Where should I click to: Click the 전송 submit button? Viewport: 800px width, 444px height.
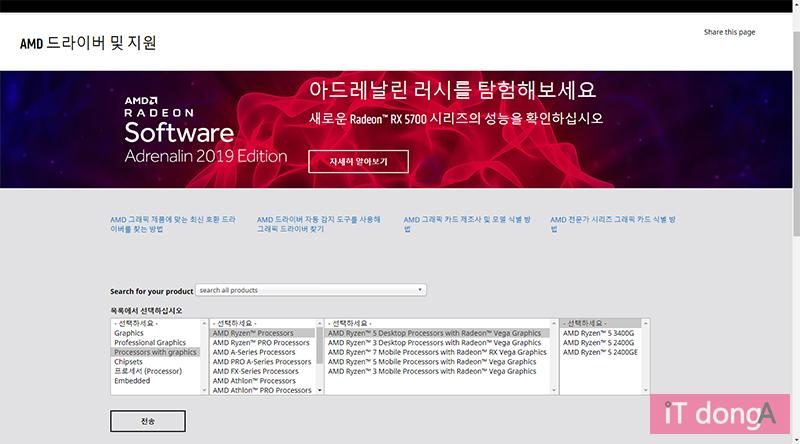pos(148,420)
